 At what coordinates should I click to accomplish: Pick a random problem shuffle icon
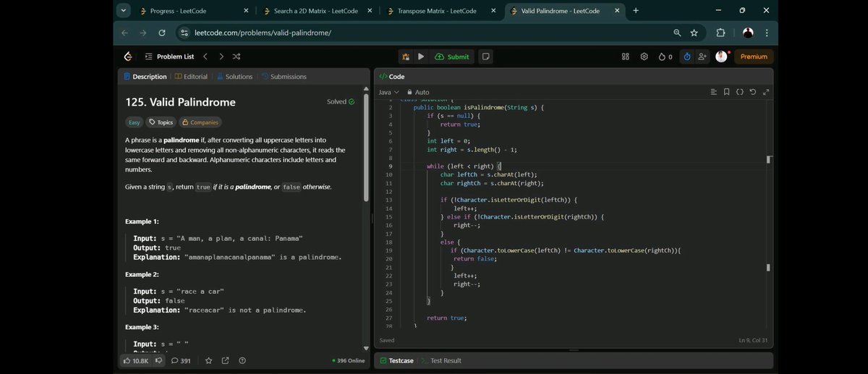tap(237, 56)
